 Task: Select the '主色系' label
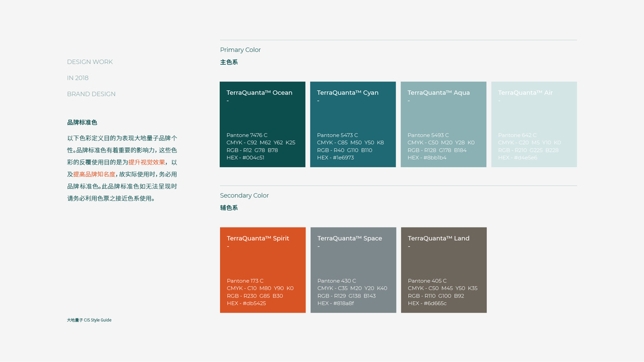click(x=229, y=62)
